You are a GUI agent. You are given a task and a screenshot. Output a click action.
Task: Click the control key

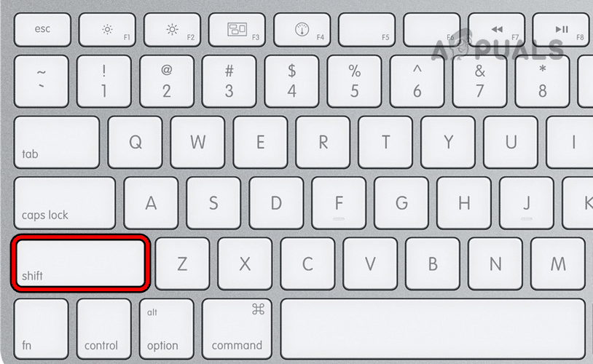pos(103,329)
